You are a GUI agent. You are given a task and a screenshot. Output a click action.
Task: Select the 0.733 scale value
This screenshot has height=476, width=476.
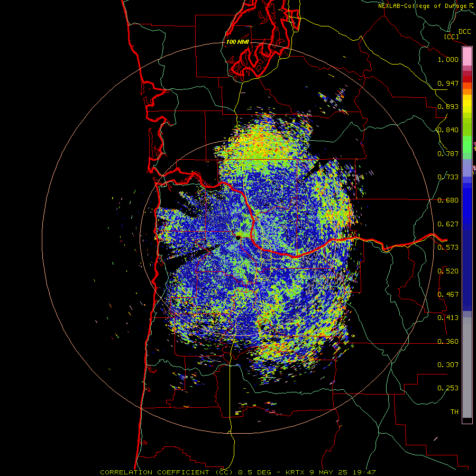[448, 177]
